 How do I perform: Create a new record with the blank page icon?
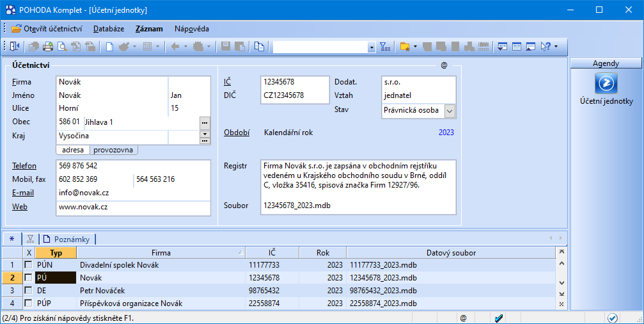click(109, 47)
